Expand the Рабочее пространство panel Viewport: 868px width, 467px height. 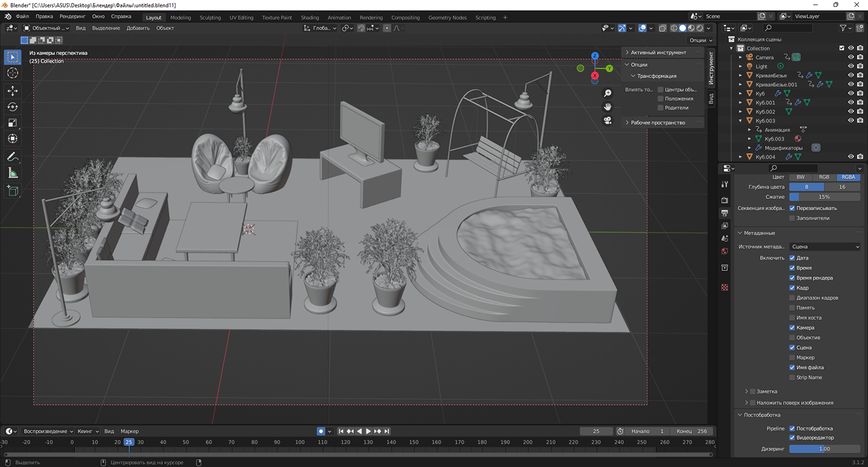point(657,123)
